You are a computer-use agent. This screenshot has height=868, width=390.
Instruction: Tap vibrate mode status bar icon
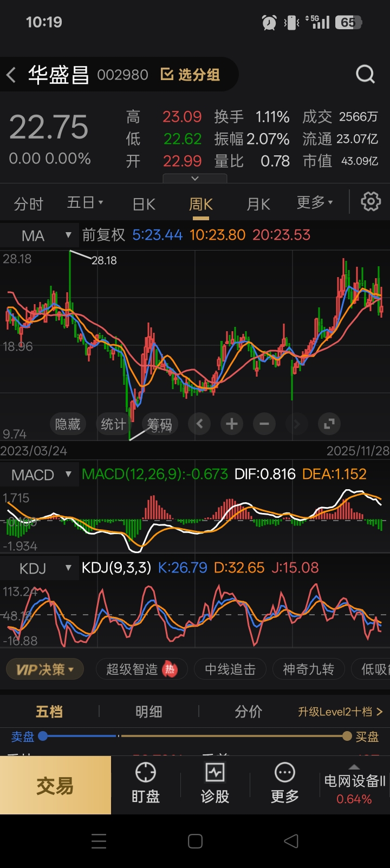click(291, 22)
